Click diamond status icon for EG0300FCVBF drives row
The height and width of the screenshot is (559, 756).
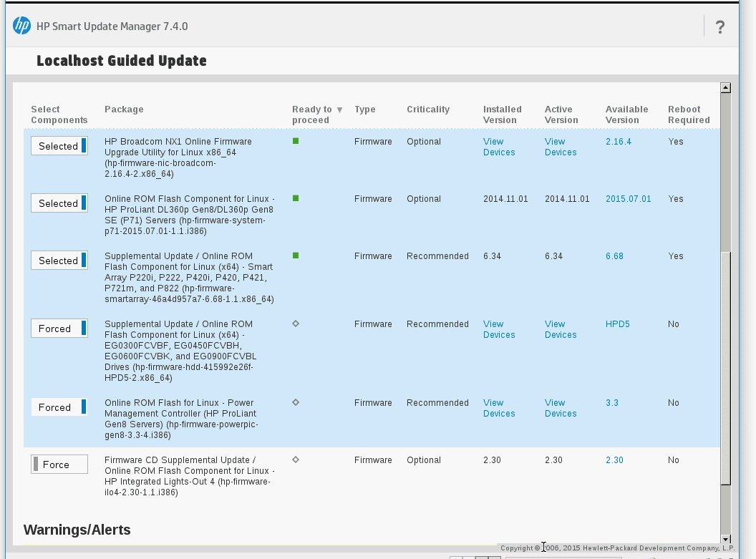coord(296,324)
